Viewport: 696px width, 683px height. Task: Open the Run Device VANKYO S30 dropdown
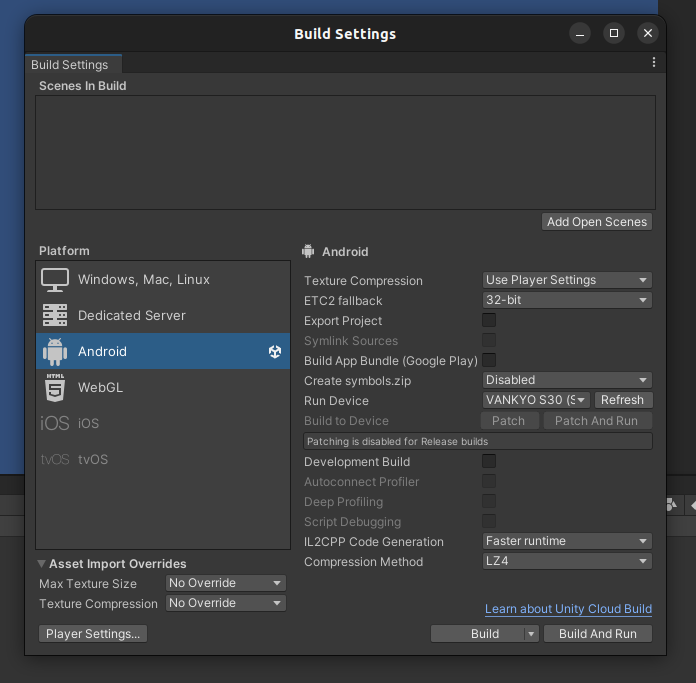coord(536,400)
